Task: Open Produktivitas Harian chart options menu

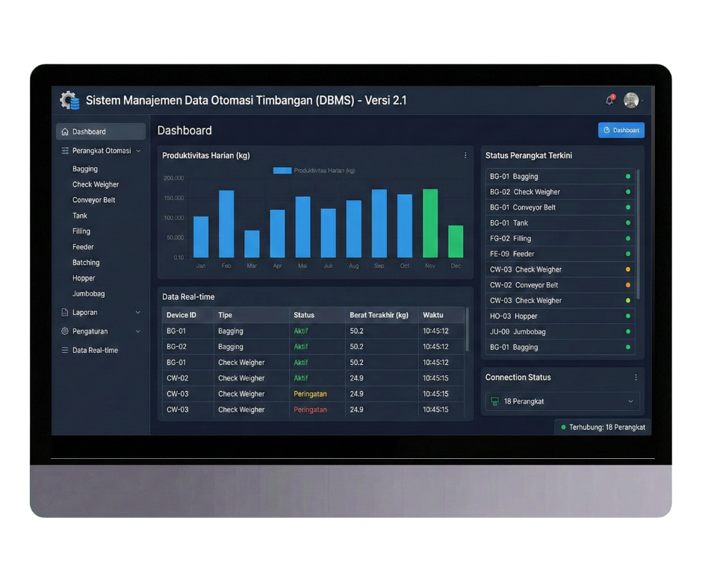Action: click(465, 156)
